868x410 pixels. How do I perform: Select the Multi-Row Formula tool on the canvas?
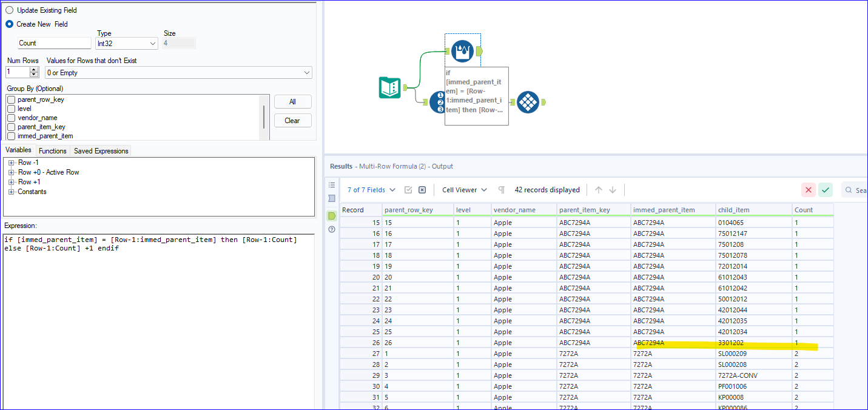[x=462, y=52]
